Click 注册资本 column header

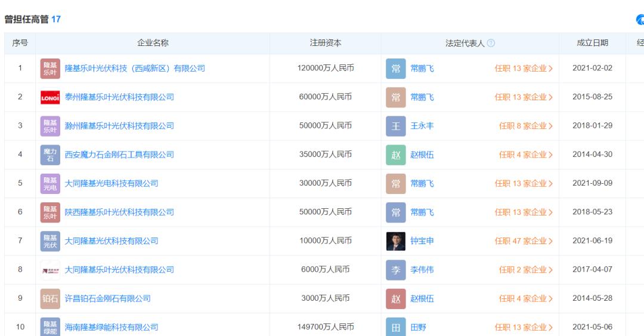point(326,43)
